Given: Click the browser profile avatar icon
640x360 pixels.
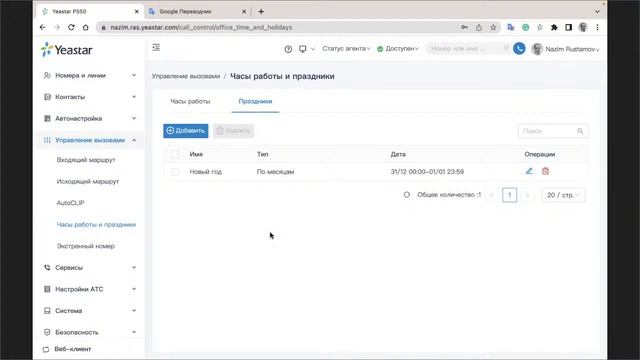Looking at the screenshot, I should [x=583, y=27].
